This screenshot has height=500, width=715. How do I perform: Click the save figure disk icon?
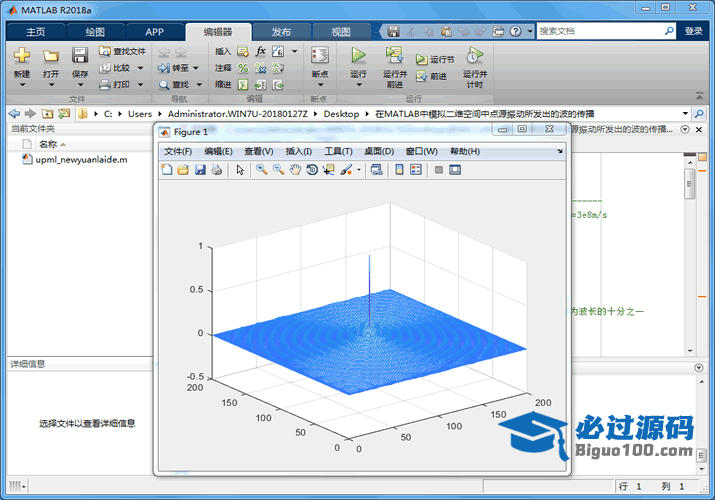click(200, 170)
